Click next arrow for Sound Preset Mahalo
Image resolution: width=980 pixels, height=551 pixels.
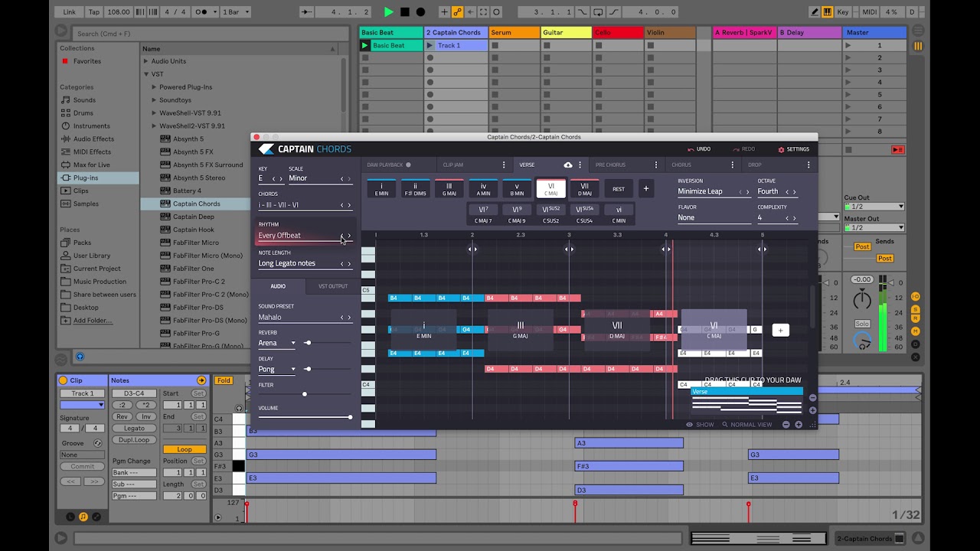pos(350,317)
